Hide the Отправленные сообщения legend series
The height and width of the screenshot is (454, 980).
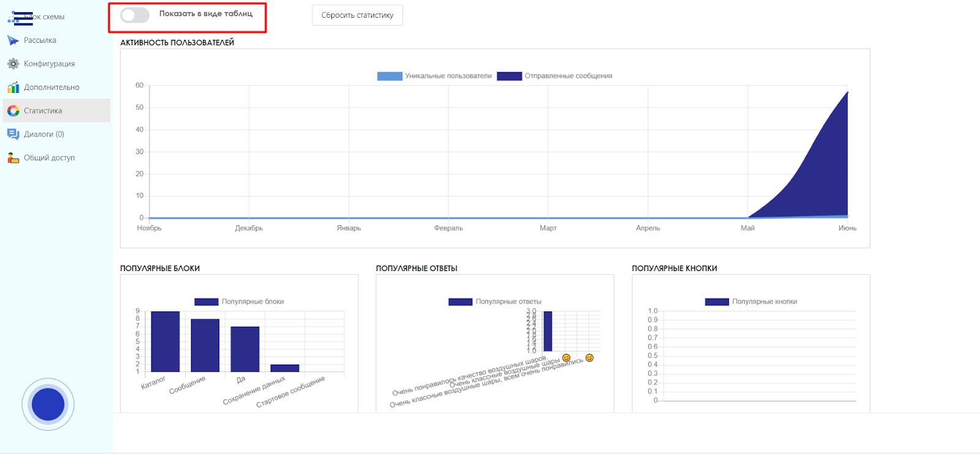[x=509, y=76]
